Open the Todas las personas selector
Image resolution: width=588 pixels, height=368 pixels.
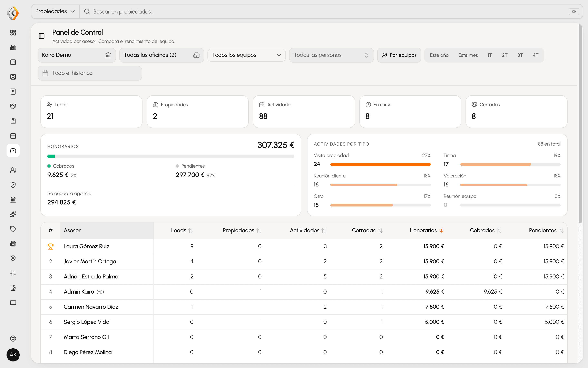331,55
